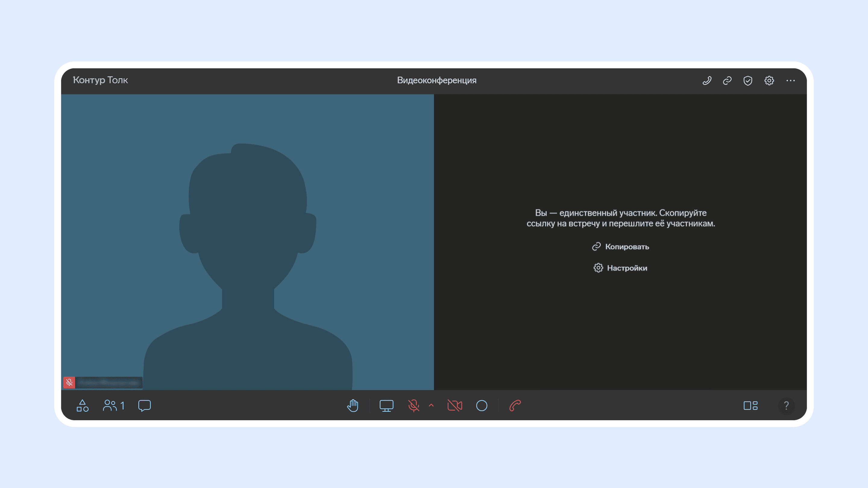Show the participants list
Viewport: 868px width, 488px height.
pyautogui.click(x=110, y=405)
